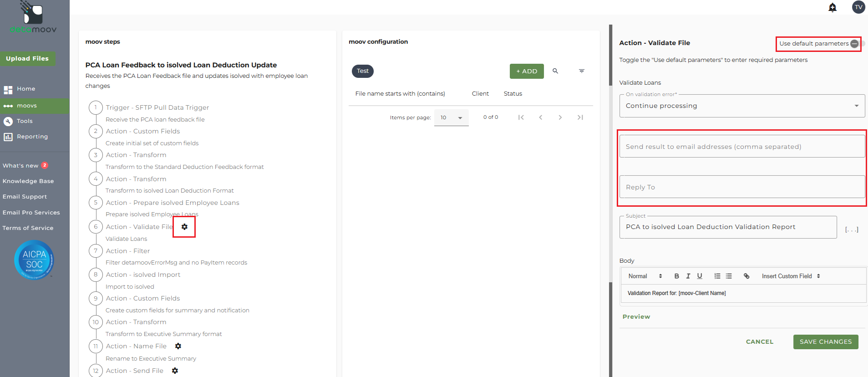Open Knowledge Base in the sidebar
Viewport: 868px width, 377px height.
click(28, 181)
